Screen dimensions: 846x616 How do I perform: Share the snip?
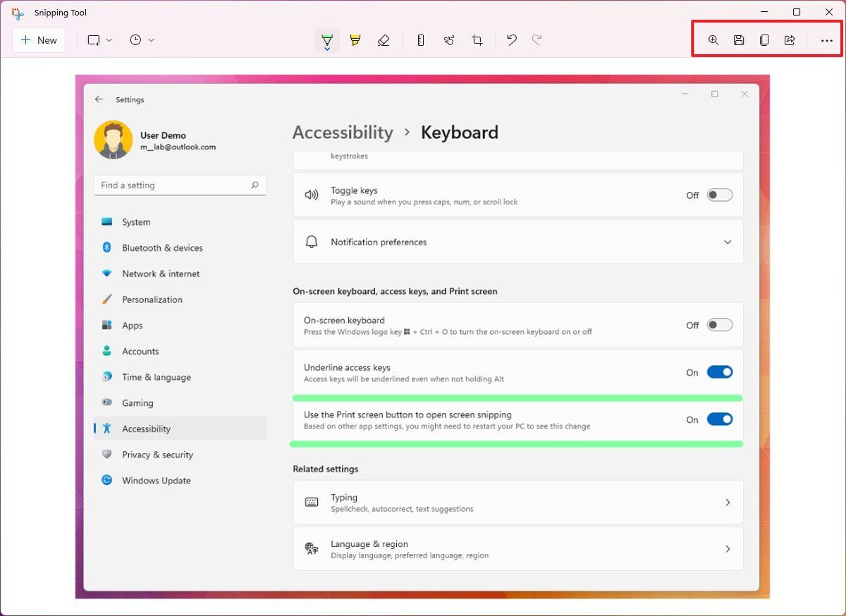tap(789, 40)
